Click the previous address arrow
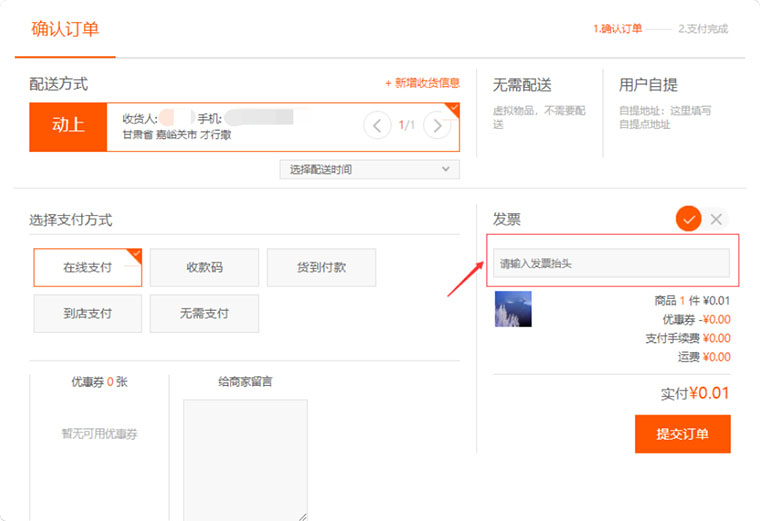760x521 pixels. point(377,126)
